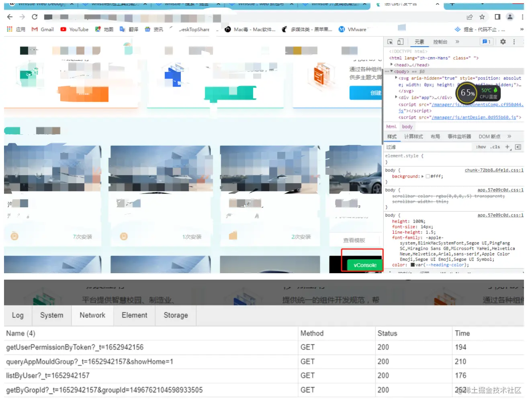
Task: Switch to the 事件监听器 Event Listeners tab
Action: pos(459,137)
